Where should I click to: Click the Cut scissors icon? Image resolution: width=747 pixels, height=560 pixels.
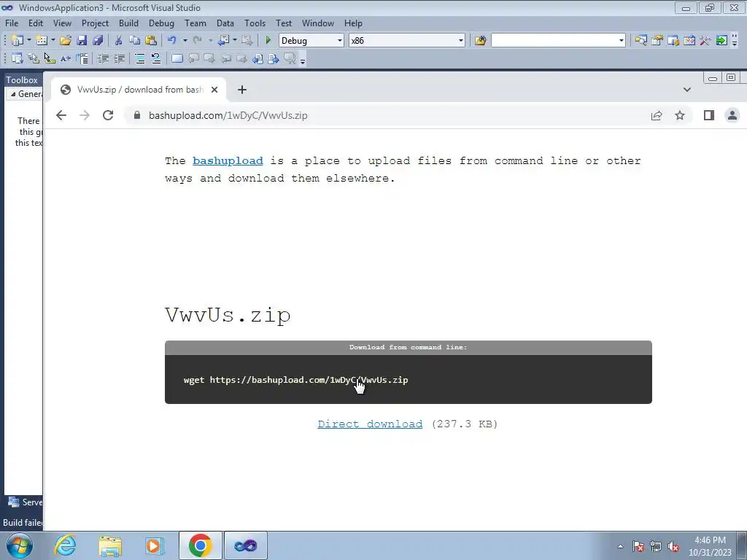coord(119,41)
